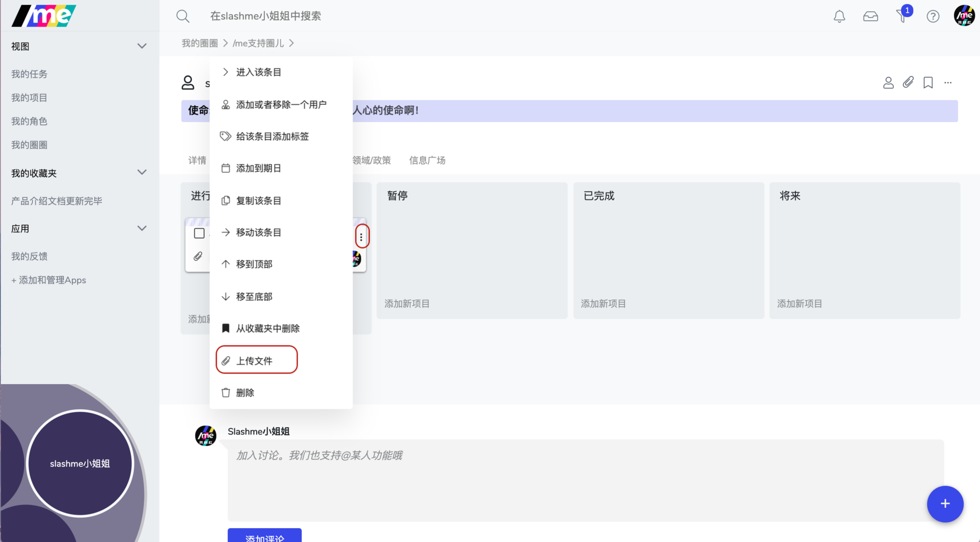Click + 添加和管理Apps

[x=48, y=280]
